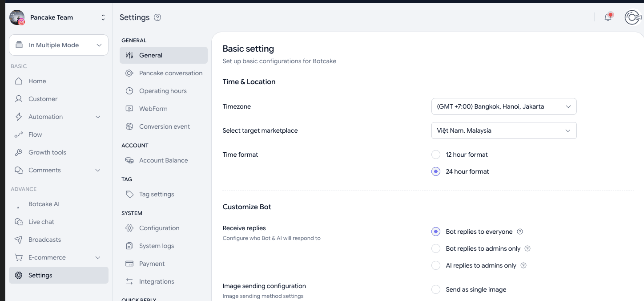Open Live chat from sidebar

point(59,222)
